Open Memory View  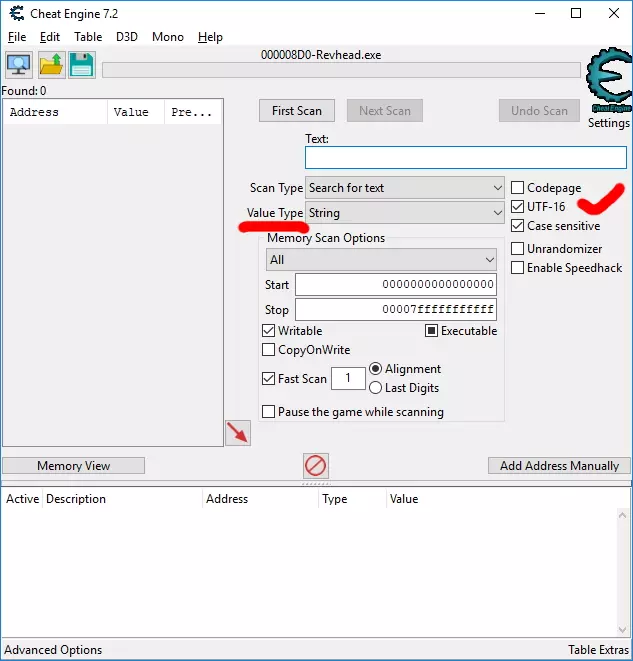[73, 466]
